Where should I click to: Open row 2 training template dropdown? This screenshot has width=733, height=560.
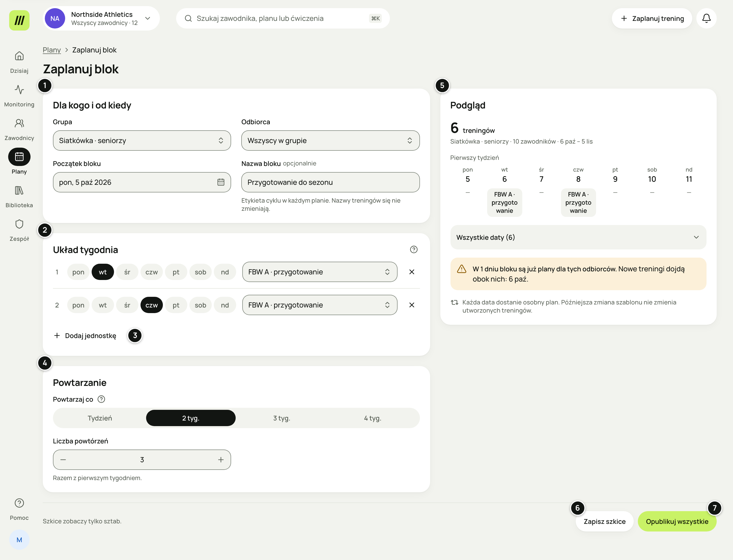320,305
